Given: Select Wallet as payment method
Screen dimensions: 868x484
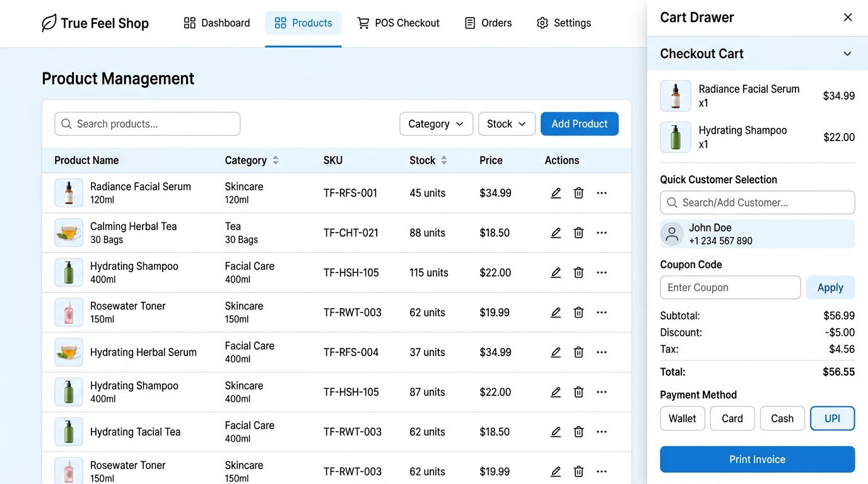Looking at the screenshot, I should pyautogui.click(x=683, y=418).
